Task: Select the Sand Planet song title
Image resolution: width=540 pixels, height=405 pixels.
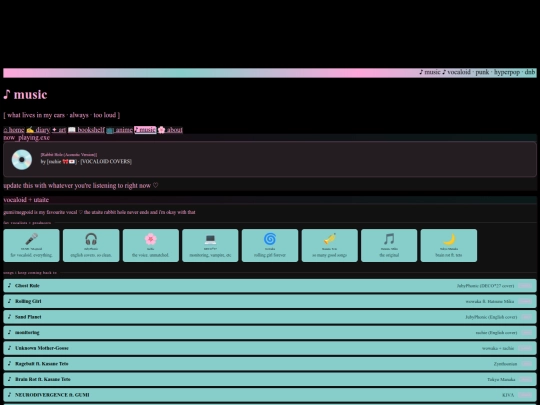Action: (x=28, y=317)
